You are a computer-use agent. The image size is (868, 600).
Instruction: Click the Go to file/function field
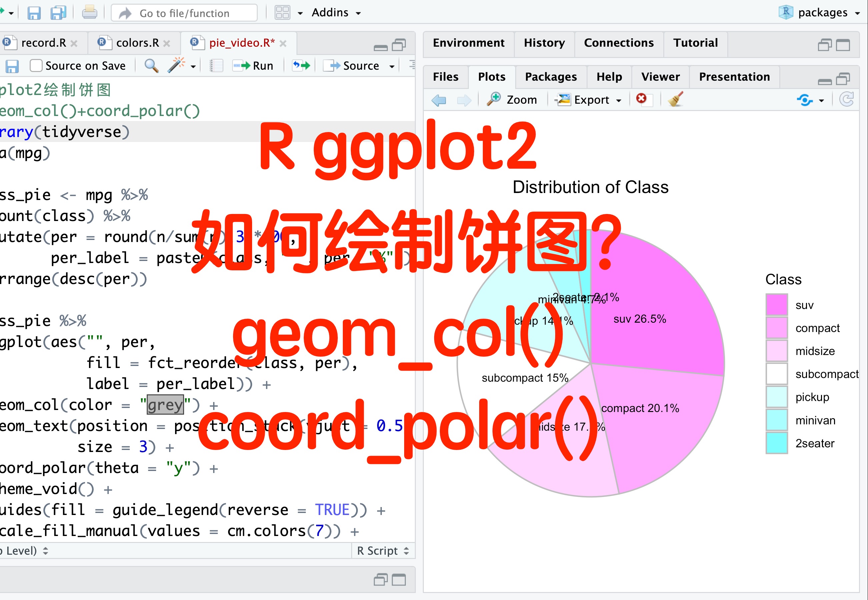coord(184,13)
